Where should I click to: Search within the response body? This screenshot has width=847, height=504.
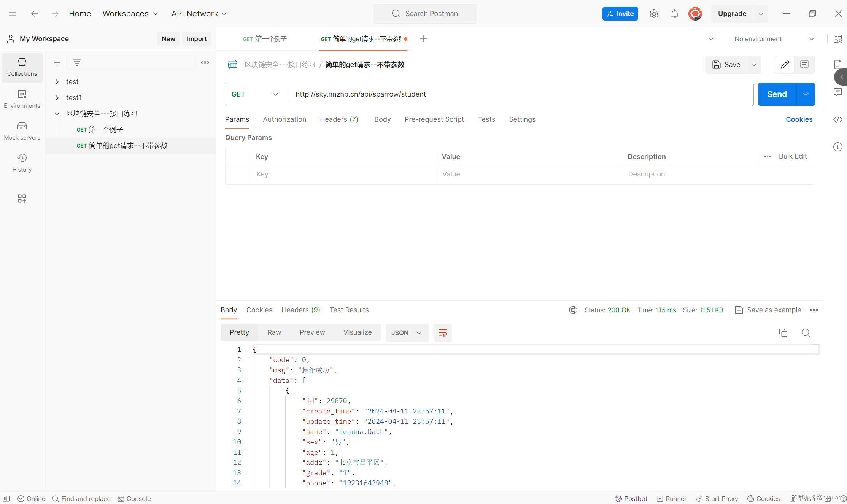pos(806,333)
